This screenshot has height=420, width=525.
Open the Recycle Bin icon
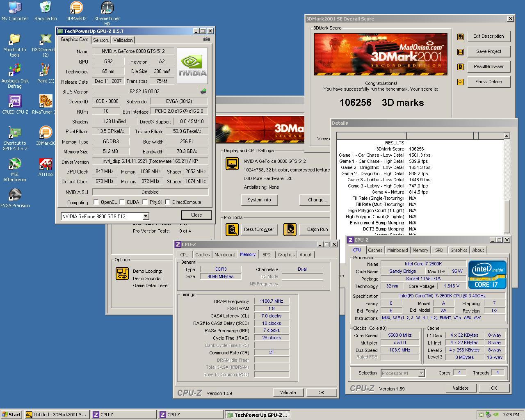click(x=46, y=11)
